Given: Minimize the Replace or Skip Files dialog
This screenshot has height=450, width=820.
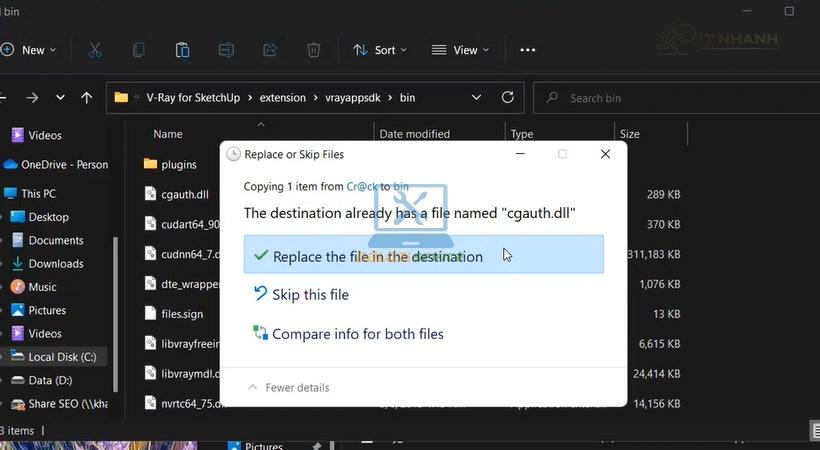Looking at the screenshot, I should tap(520, 154).
